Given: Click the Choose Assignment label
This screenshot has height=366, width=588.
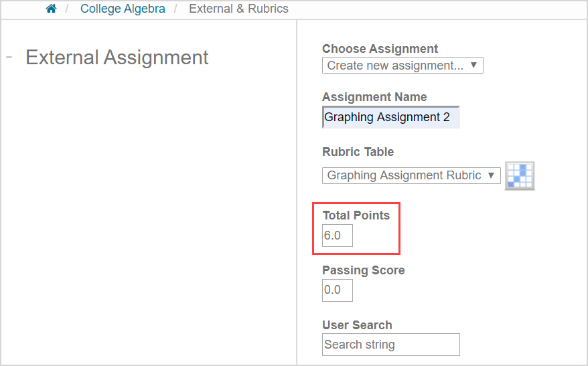Looking at the screenshot, I should pyautogui.click(x=380, y=49).
